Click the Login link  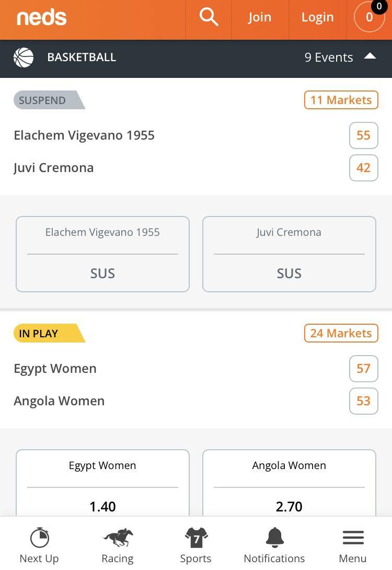pos(317,17)
